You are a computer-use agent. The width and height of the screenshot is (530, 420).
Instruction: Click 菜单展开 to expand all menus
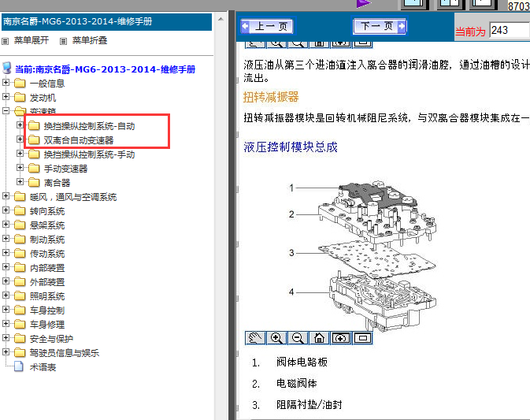[31, 40]
